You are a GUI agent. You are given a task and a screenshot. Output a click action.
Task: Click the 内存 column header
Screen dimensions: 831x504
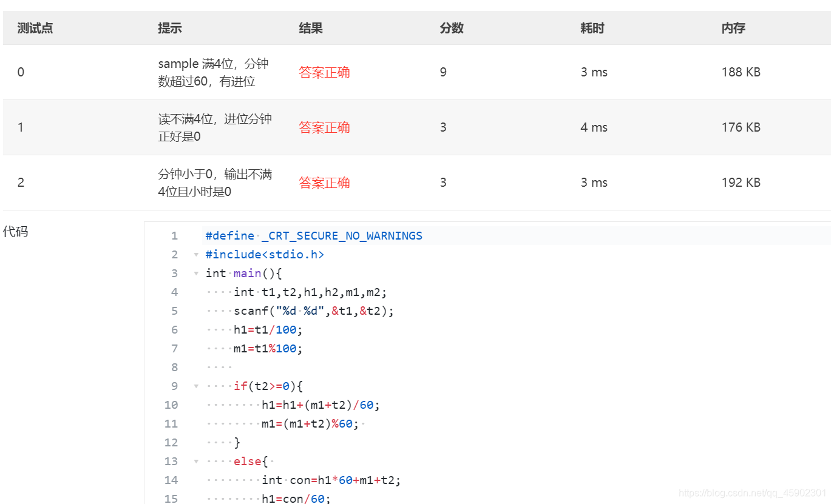pos(733,28)
